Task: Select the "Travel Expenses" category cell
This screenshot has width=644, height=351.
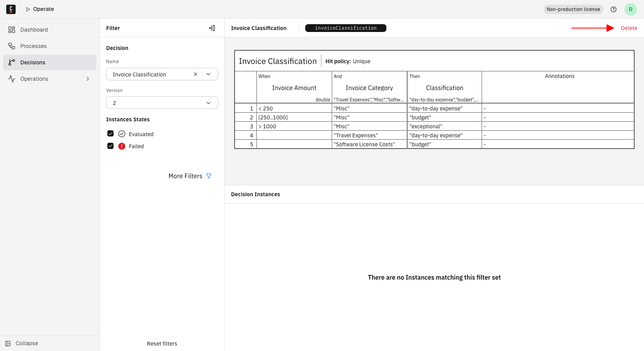Action: coord(369,135)
